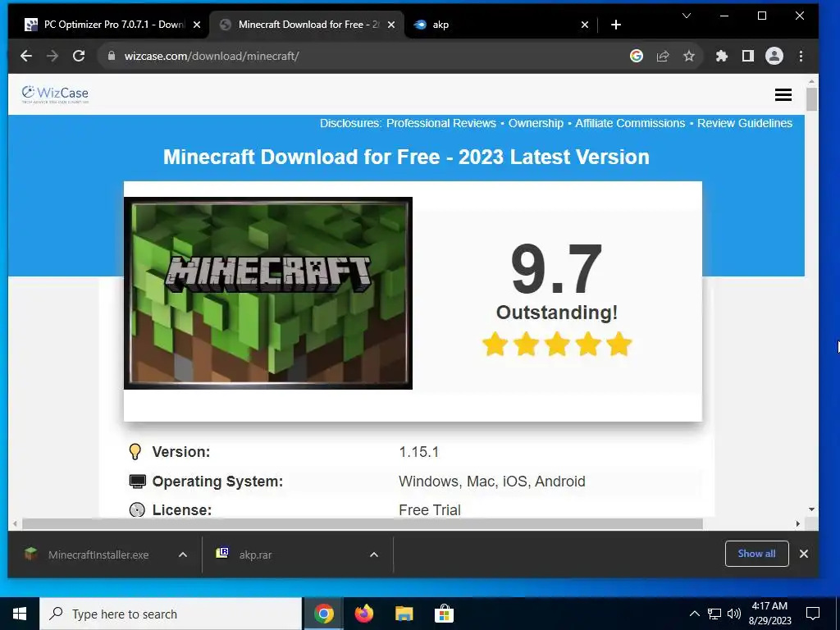Open Affiliate Commissions link
Screen dimensions: 840x630
630,123
